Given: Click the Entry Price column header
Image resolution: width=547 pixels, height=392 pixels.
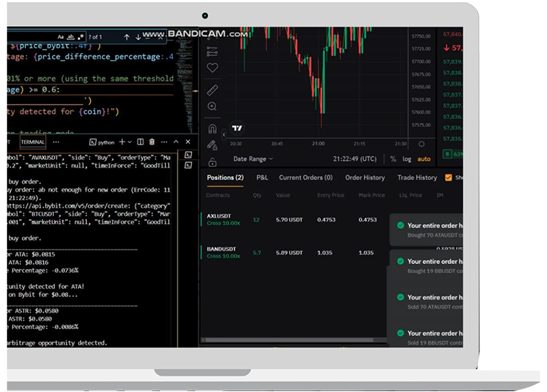Looking at the screenshot, I should click(330, 195).
